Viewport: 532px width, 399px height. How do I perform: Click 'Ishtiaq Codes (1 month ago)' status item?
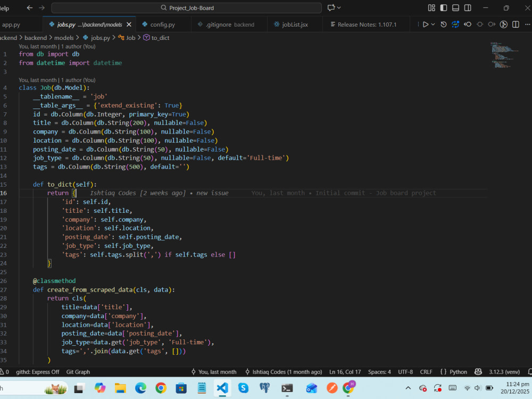click(284, 372)
